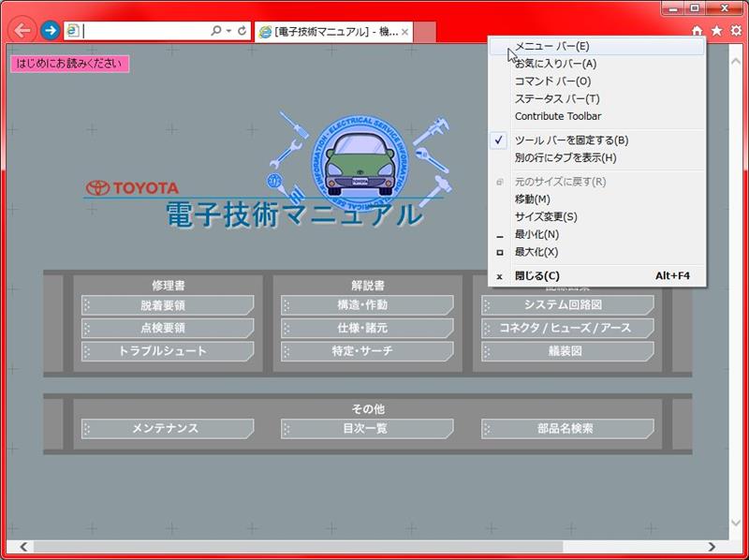Toggle Contribute Toolbar menu entry
The height and width of the screenshot is (560, 749).
596,116
